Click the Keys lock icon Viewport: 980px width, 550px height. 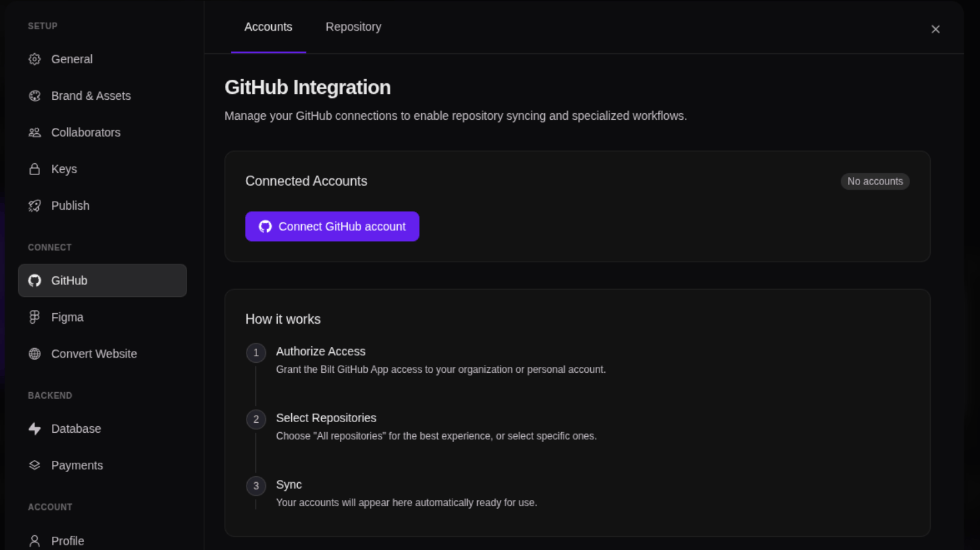35,169
